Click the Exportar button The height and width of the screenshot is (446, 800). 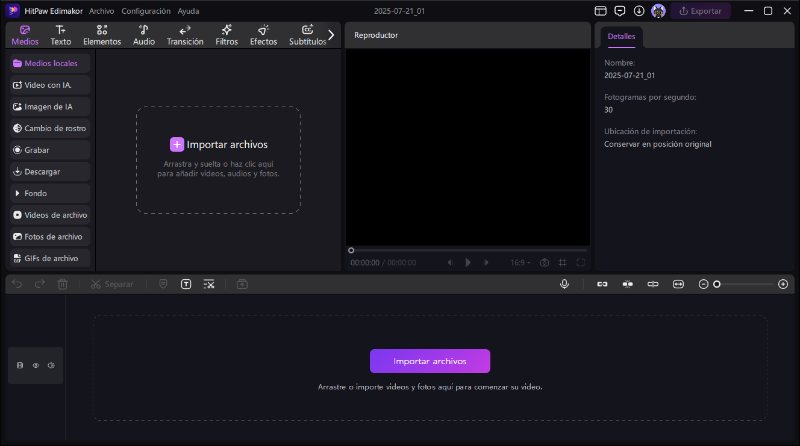[x=700, y=11]
